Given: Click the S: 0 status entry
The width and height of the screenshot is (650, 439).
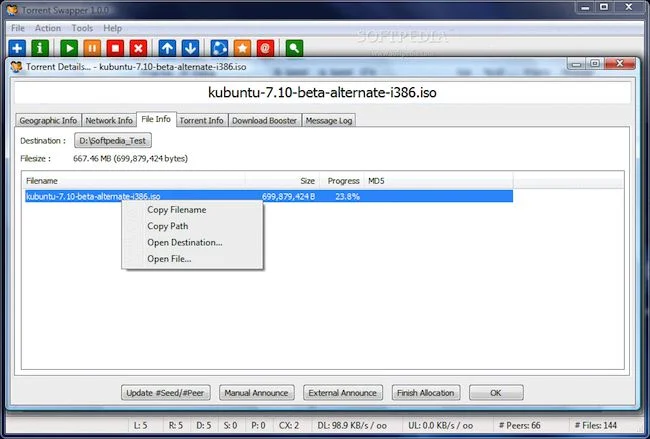Looking at the screenshot, I should tap(230, 425).
